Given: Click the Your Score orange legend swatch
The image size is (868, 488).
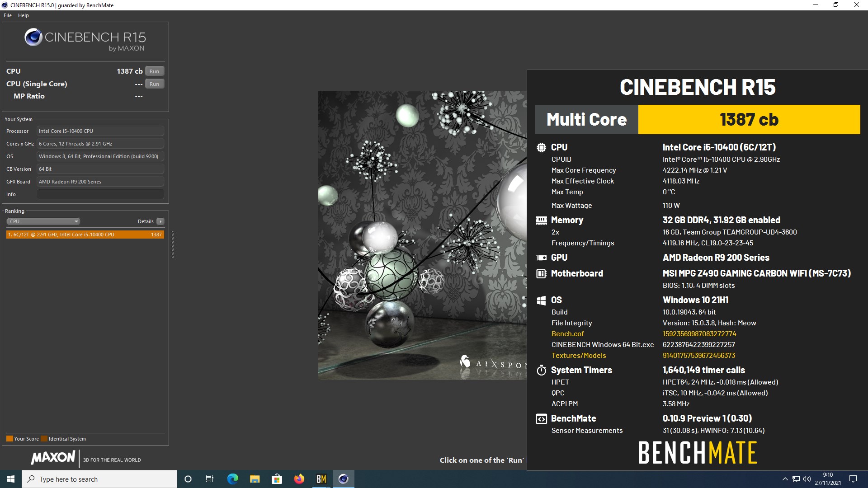Looking at the screenshot, I should 9,439.
